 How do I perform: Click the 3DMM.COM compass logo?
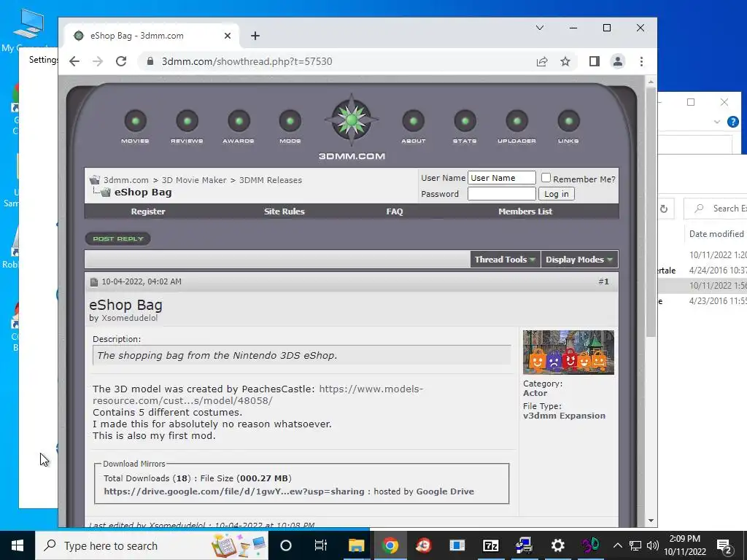pos(352,120)
